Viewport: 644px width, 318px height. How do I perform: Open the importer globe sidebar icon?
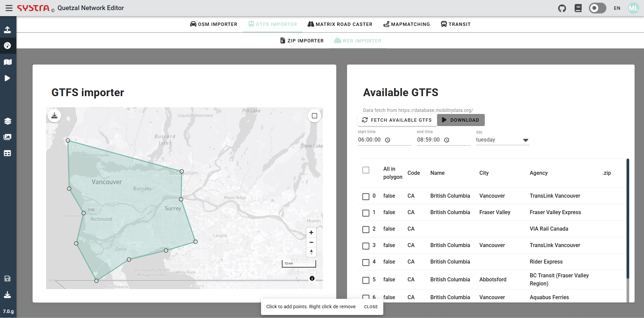pyautogui.click(x=7, y=45)
